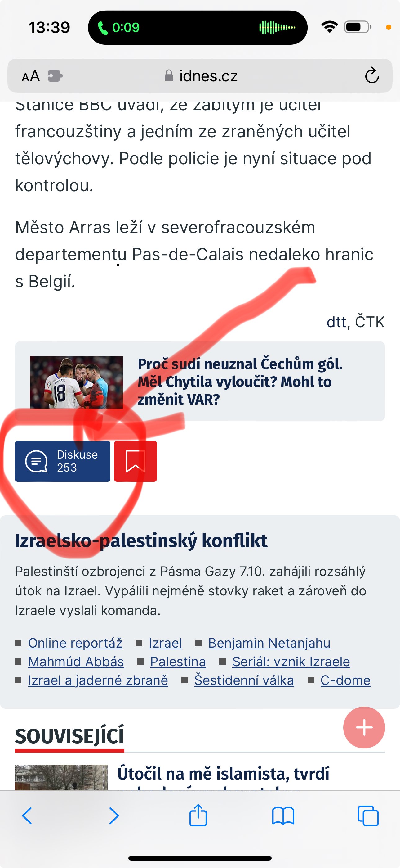Tap the Safari share icon

point(198,815)
